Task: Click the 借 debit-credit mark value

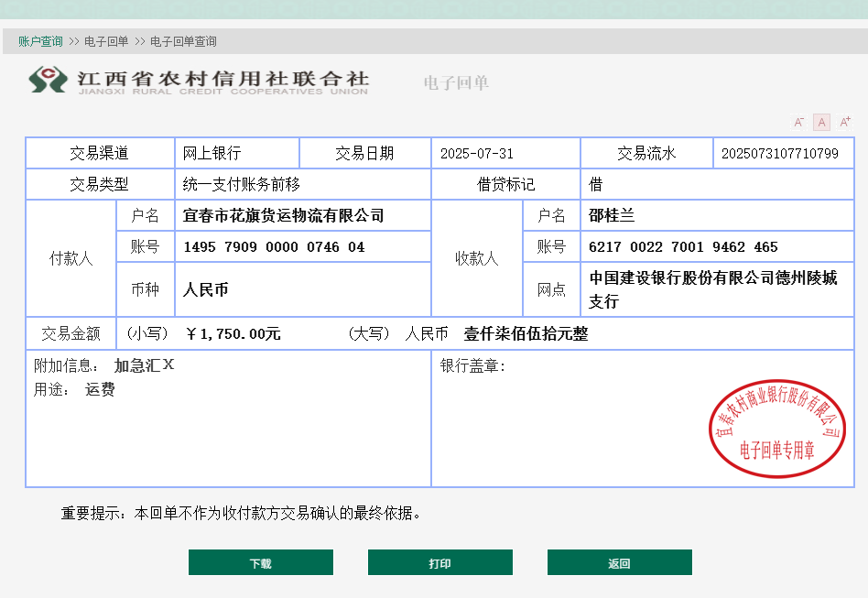Action: tap(596, 184)
